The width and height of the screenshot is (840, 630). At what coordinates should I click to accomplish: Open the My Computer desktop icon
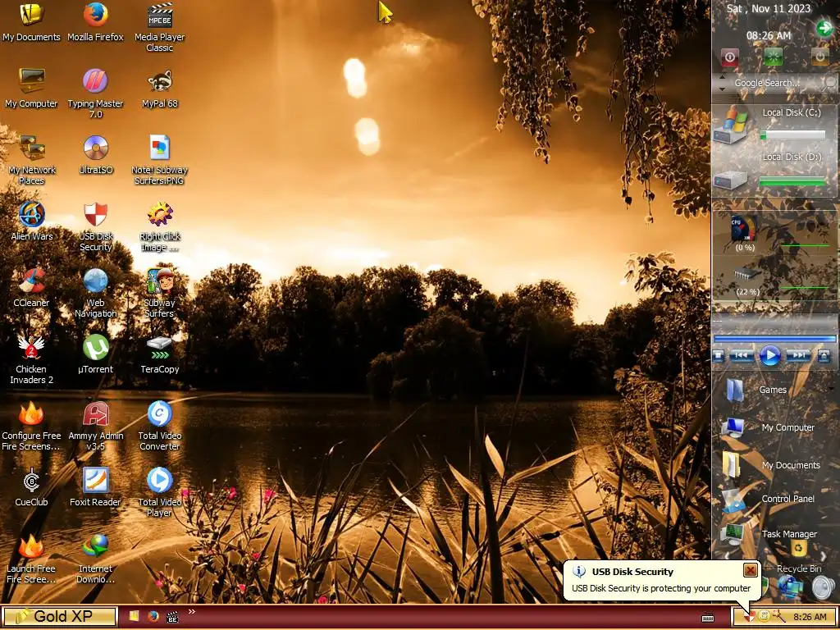[32, 89]
